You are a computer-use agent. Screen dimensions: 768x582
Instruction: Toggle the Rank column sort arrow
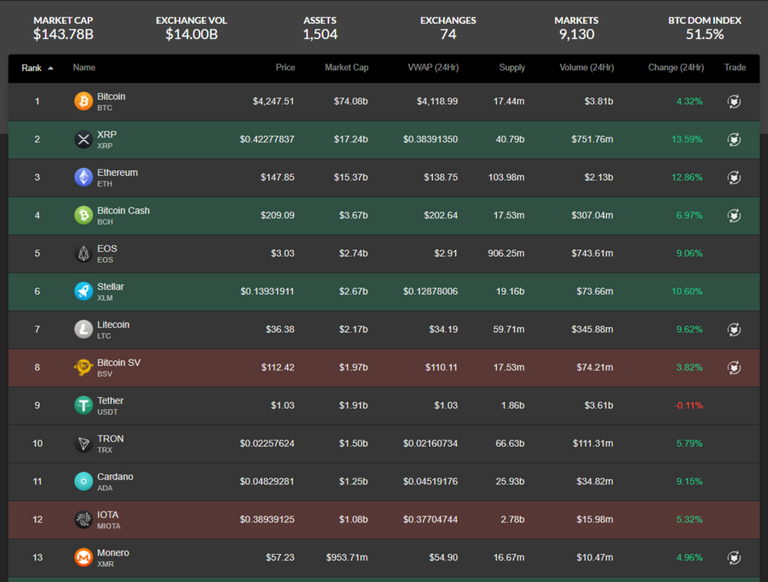tap(50, 68)
